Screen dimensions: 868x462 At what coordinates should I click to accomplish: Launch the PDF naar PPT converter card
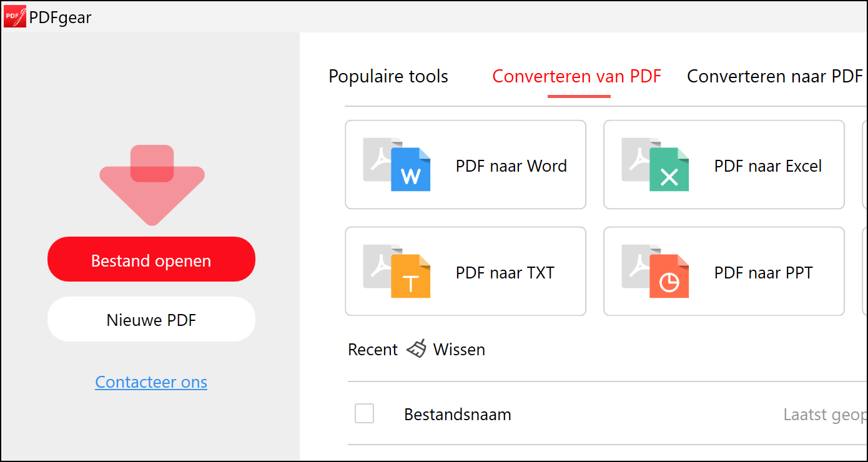pyautogui.click(x=724, y=271)
